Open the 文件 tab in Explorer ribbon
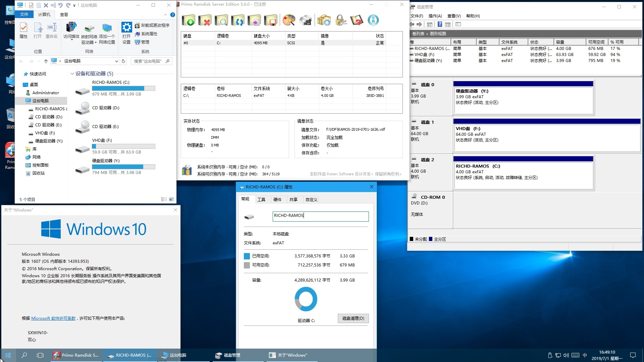Image resolution: width=644 pixels, height=362 pixels. (x=24, y=14)
